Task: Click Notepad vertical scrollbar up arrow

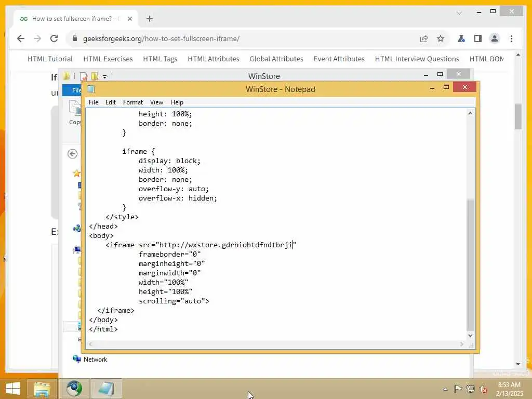Action: (x=470, y=113)
